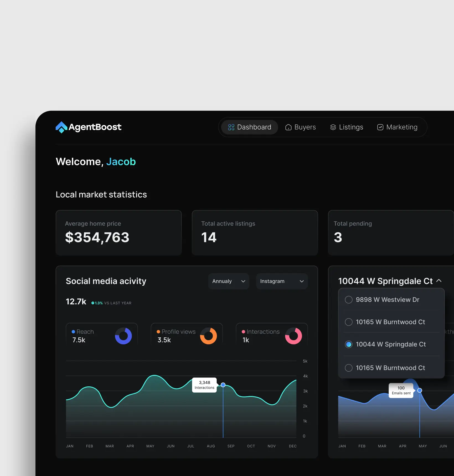Click the AgentBoost brand name
The width and height of the screenshot is (454, 476).
(95, 127)
